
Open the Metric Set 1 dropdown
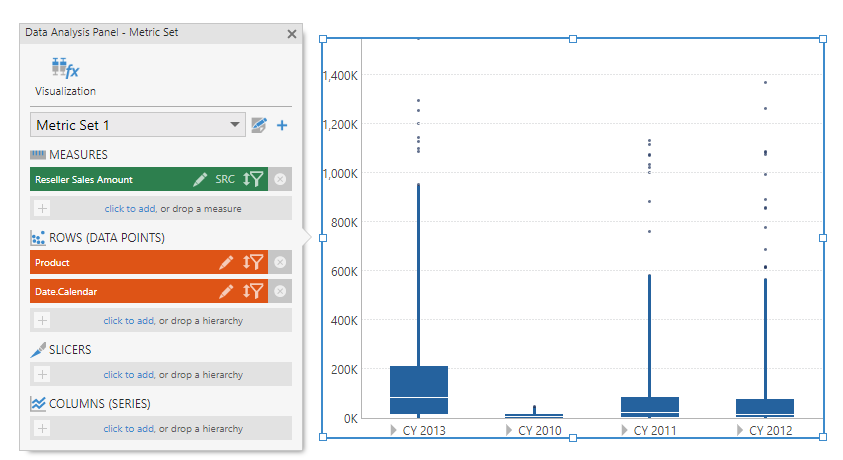(236, 125)
